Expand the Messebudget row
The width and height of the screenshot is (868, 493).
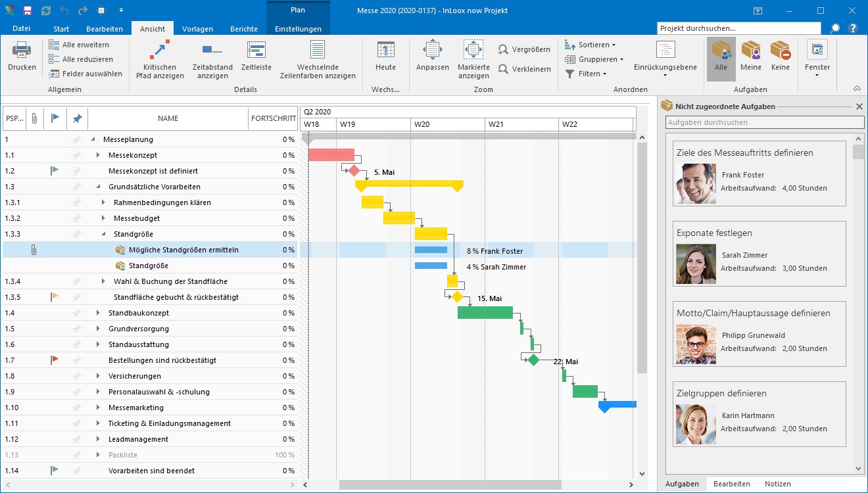tap(103, 218)
